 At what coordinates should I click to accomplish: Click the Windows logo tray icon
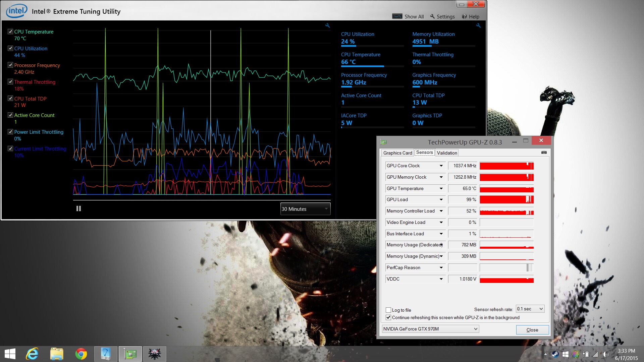[x=565, y=354]
